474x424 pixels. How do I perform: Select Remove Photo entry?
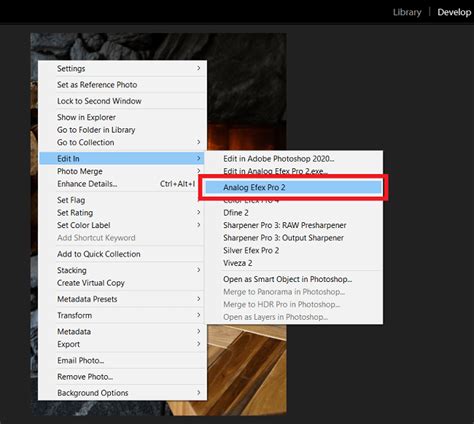[122, 377]
